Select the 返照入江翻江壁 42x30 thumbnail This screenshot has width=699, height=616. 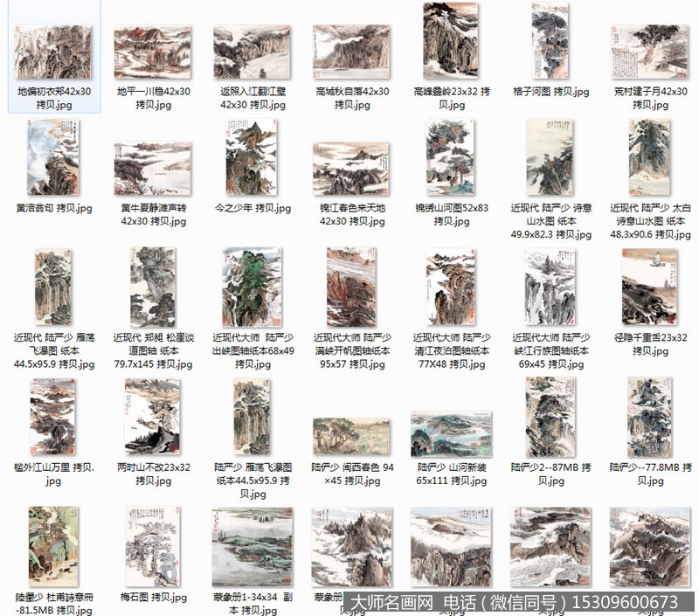pyautogui.click(x=252, y=52)
